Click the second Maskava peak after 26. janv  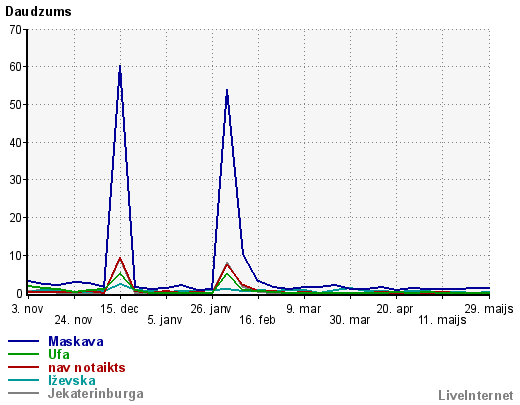coord(227,91)
